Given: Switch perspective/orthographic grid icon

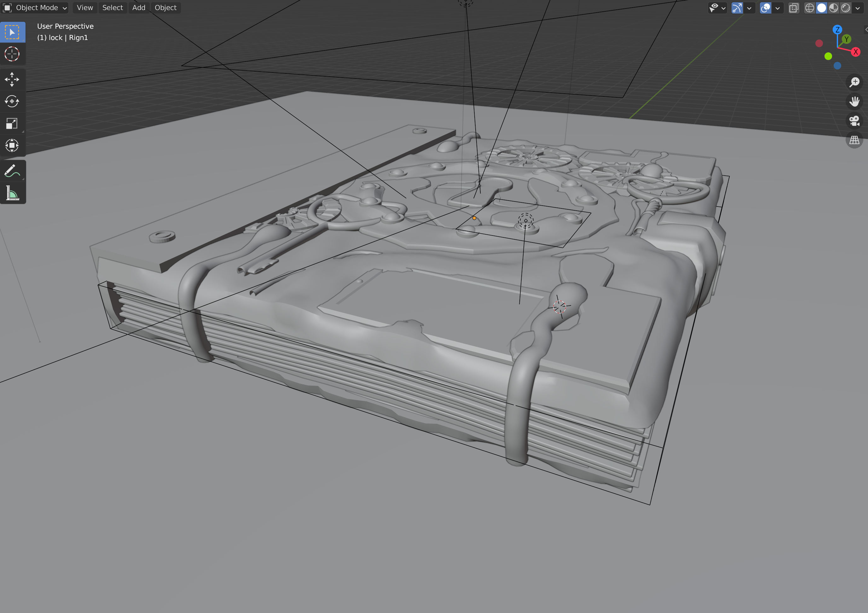Looking at the screenshot, I should 854,140.
